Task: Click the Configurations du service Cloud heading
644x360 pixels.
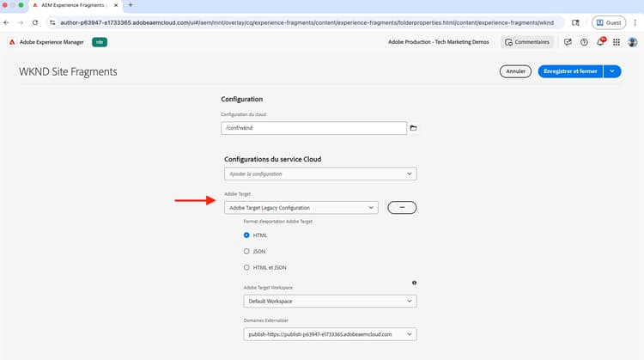Action: point(273,159)
